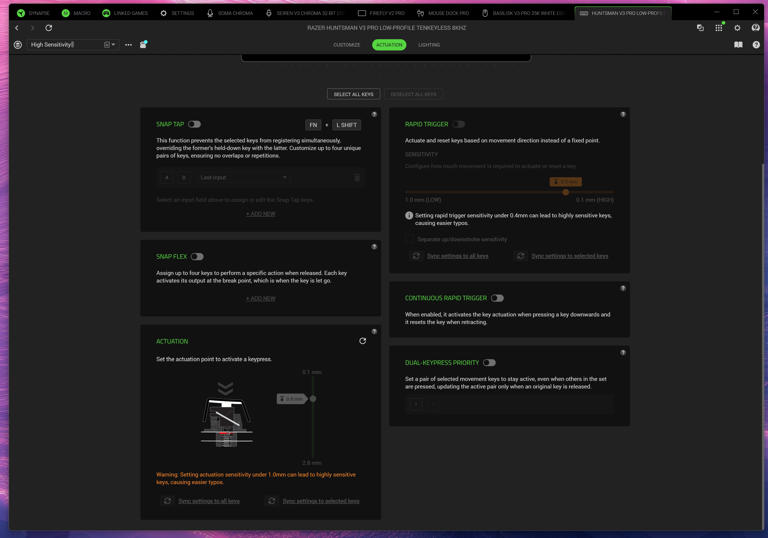
Task: Click Rapid Trigger sync to selected keys link
Action: (x=570, y=256)
